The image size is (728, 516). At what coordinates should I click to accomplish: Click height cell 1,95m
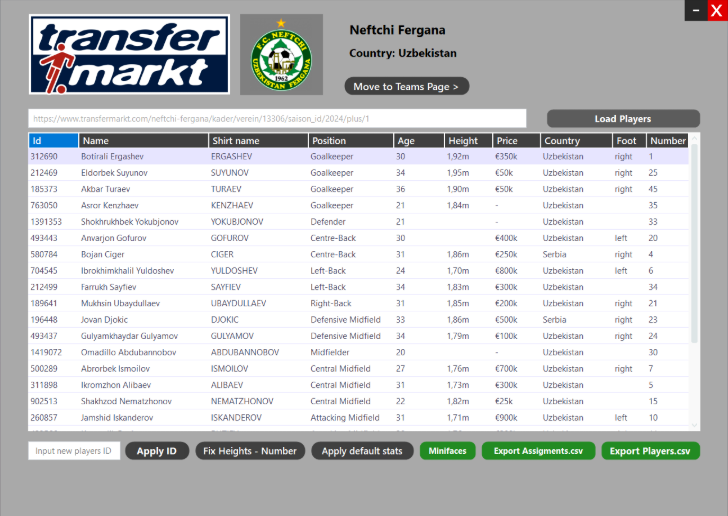[x=458, y=173]
